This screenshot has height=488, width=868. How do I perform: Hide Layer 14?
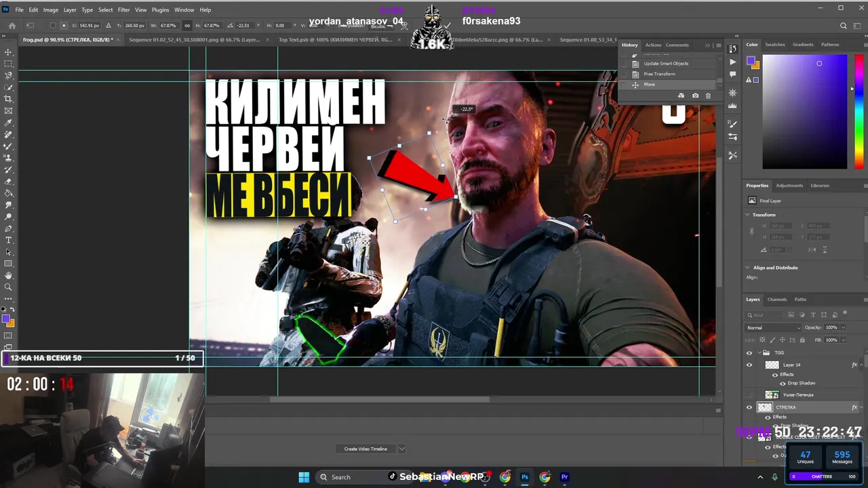tap(749, 365)
